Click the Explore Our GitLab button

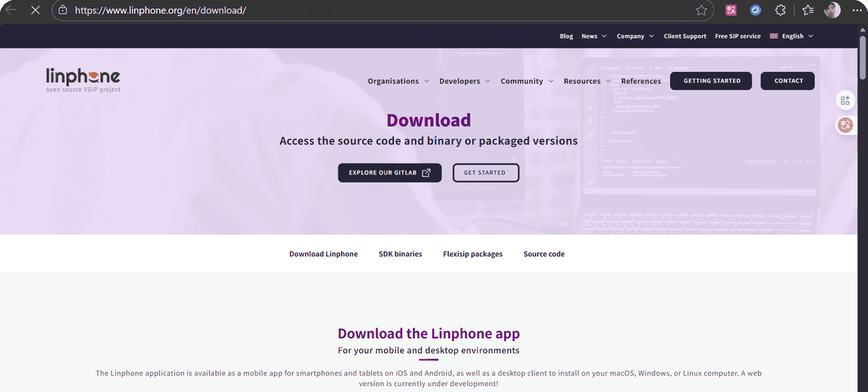pos(389,173)
